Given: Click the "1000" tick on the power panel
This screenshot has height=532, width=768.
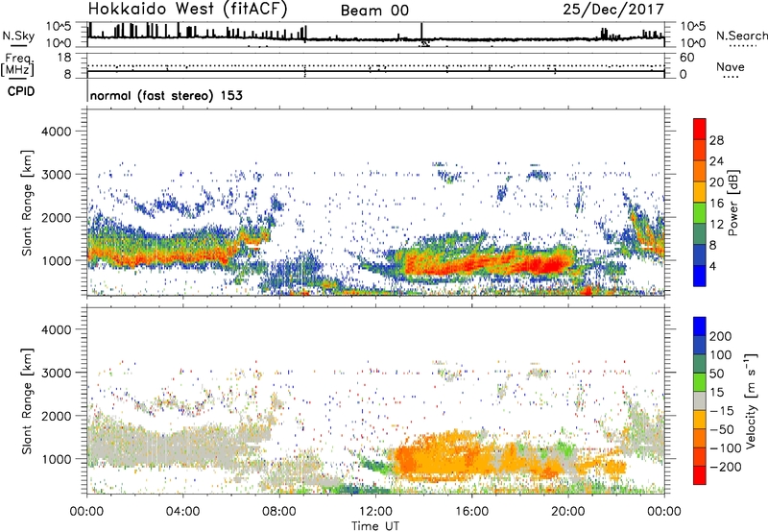Looking at the screenshot, I should point(57,260).
